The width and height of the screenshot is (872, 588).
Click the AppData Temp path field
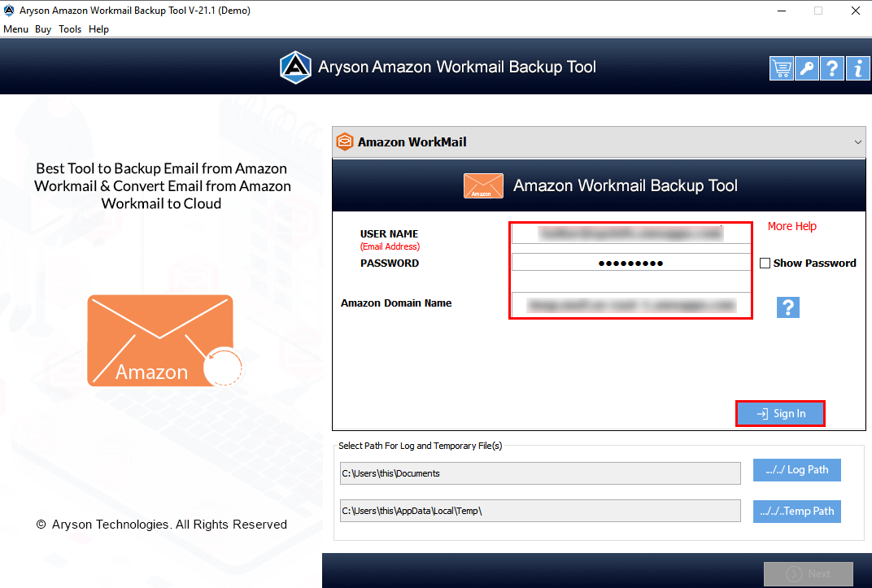pyautogui.click(x=540, y=511)
